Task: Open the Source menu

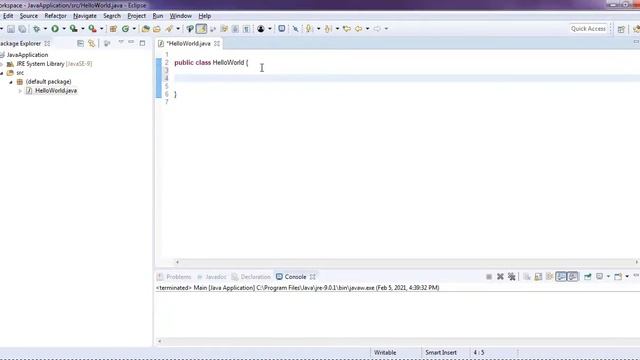Action: click(29, 16)
